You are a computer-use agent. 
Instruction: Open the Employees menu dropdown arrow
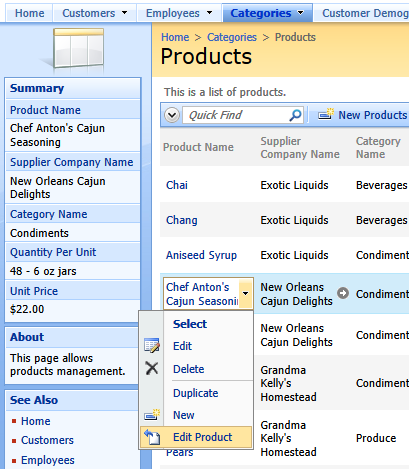click(x=209, y=13)
